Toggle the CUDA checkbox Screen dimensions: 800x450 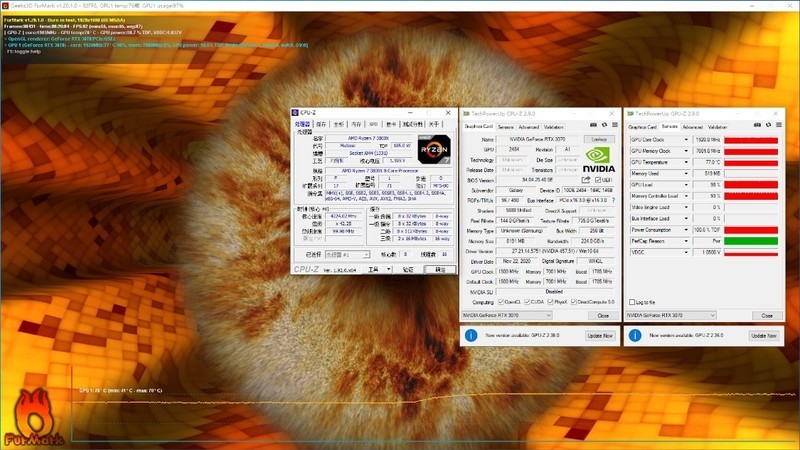[527, 302]
